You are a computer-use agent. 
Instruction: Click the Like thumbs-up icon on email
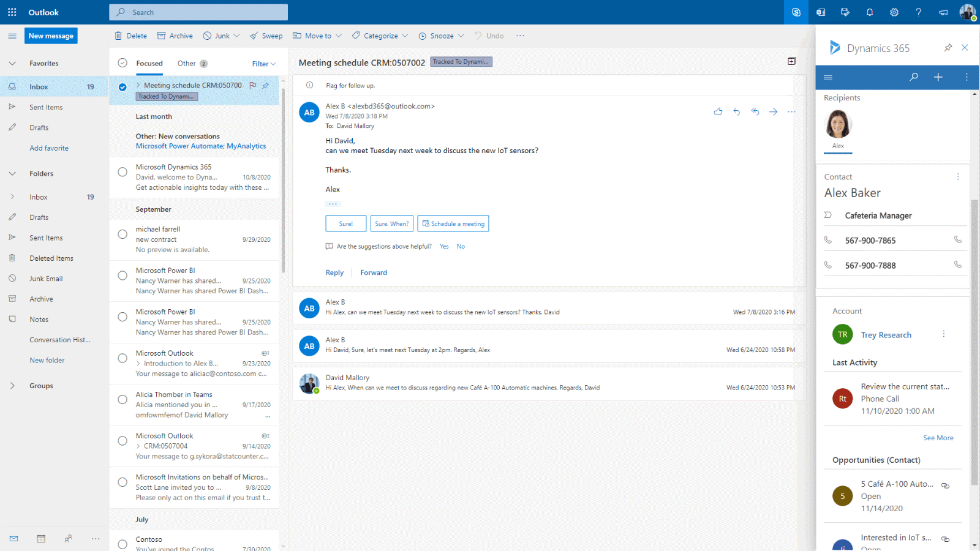point(718,112)
